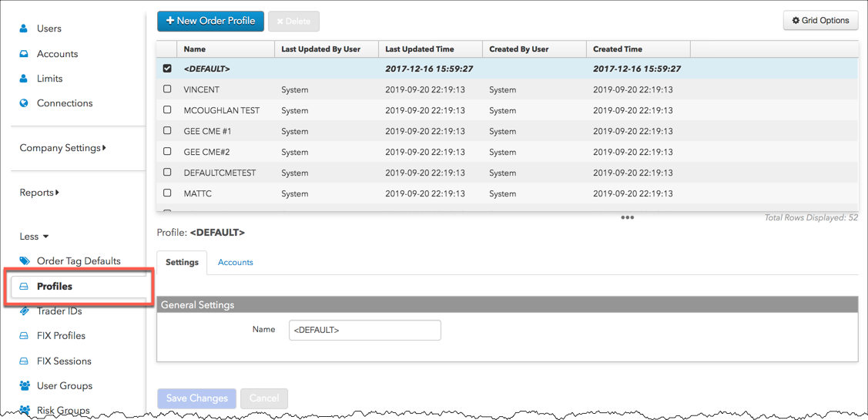
Task: Check the GEE CME#2 row checkbox
Action: point(167,151)
